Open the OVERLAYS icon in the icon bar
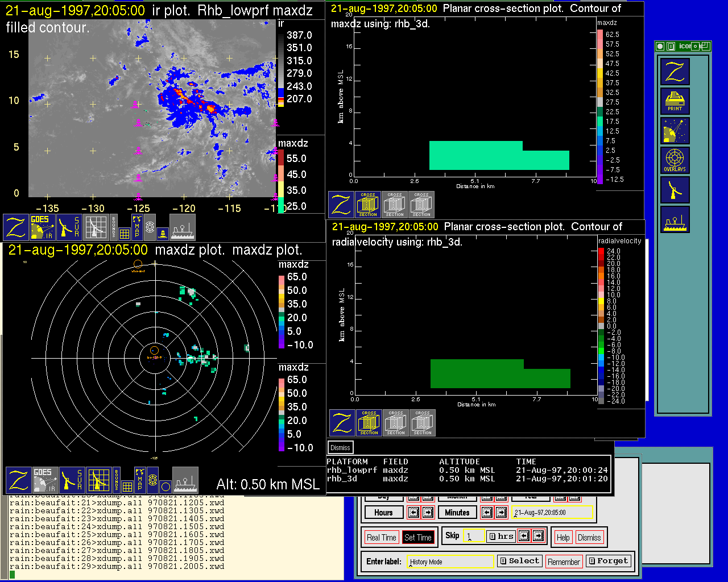The width and height of the screenshot is (728, 582). point(675,160)
